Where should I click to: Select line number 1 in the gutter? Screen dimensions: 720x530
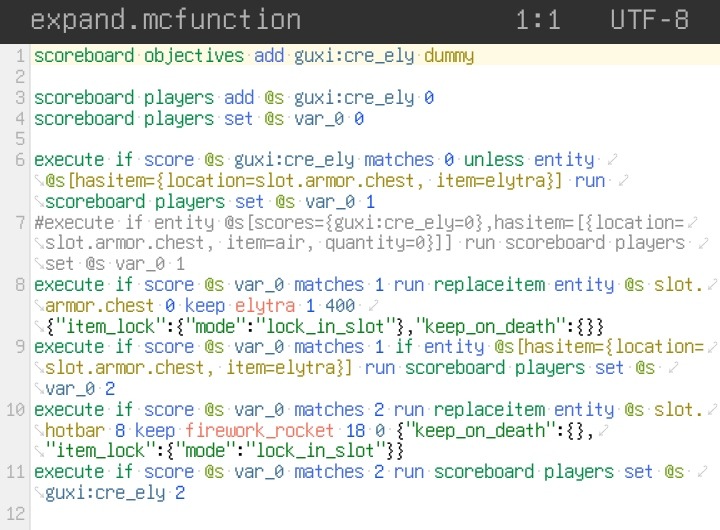tap(20, 56)
